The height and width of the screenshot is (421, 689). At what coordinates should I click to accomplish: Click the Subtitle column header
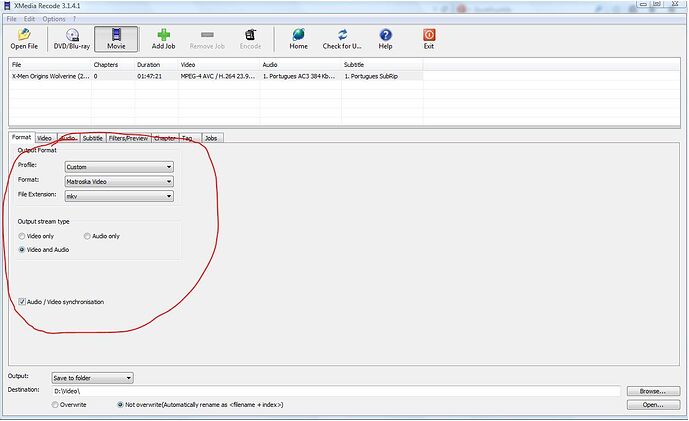(x=382, y=65)
